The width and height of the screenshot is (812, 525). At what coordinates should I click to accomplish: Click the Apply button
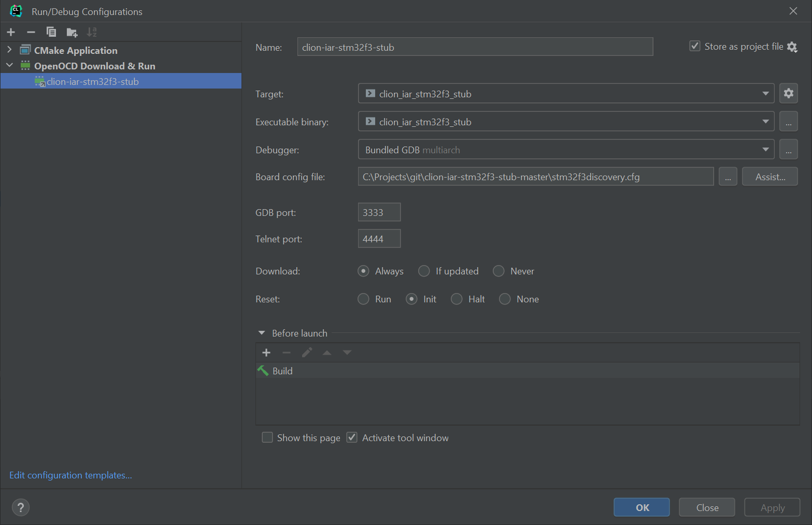point(772,507)
